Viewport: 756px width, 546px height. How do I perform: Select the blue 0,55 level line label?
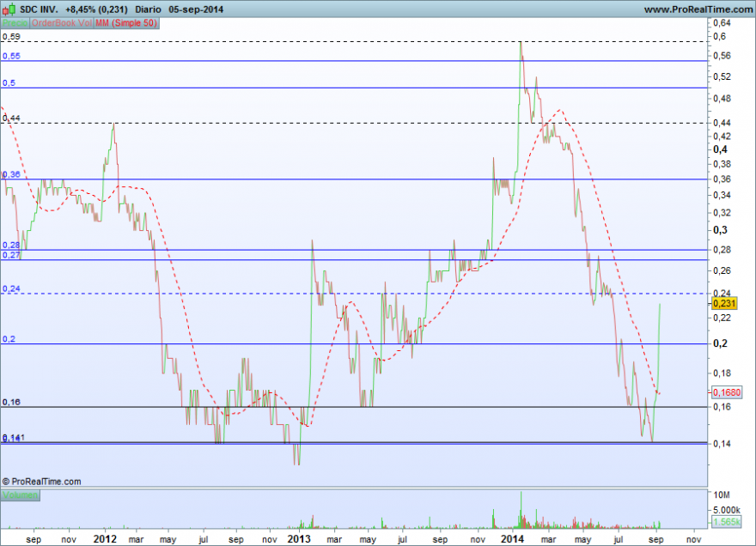(x=11, y=56)
